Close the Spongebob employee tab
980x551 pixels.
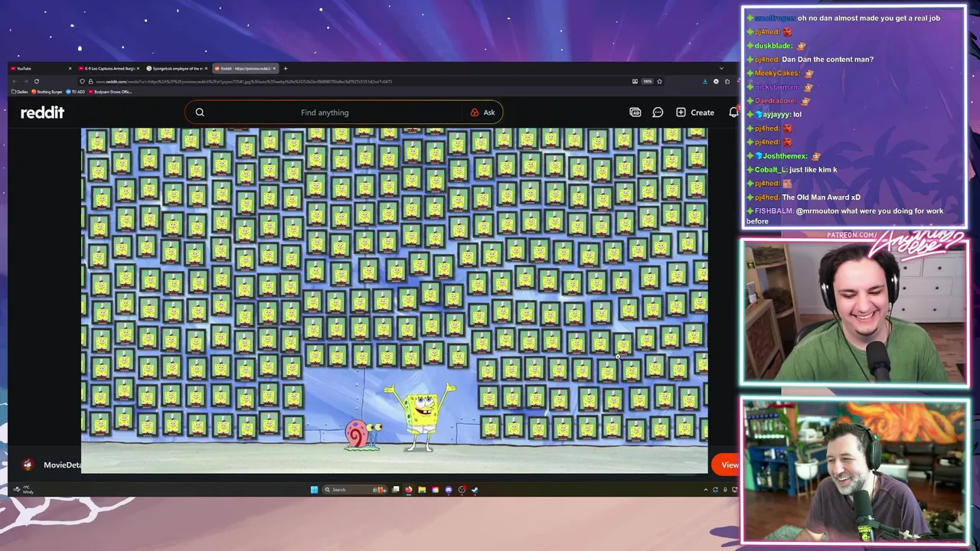click(x=207, y=68)
